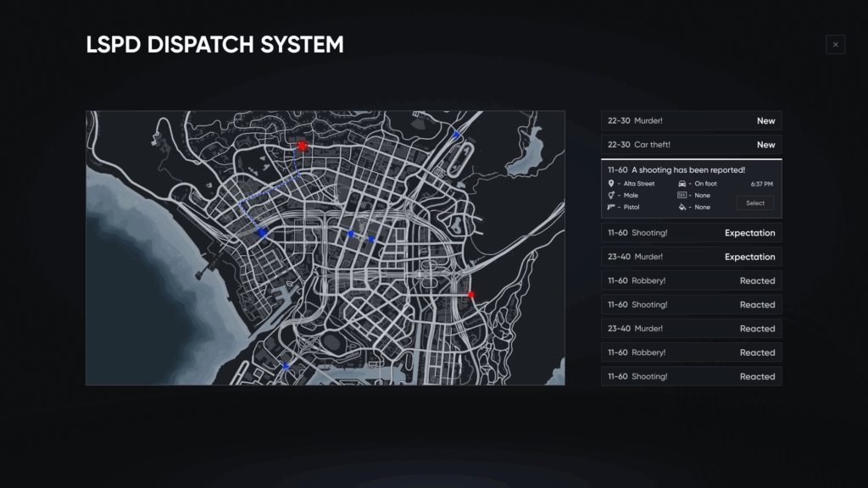Select the reported shooting incident
This screenshot has width=868, height=488.
point(755,203)
